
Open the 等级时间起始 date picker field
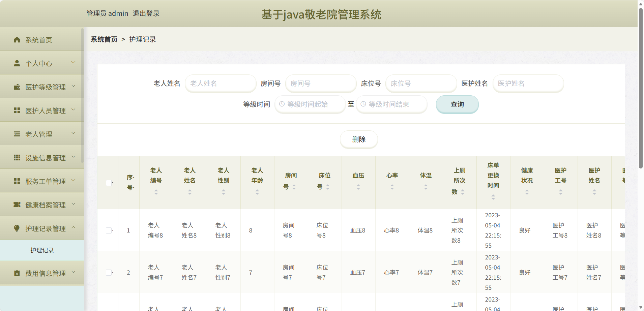coord(310,104)
